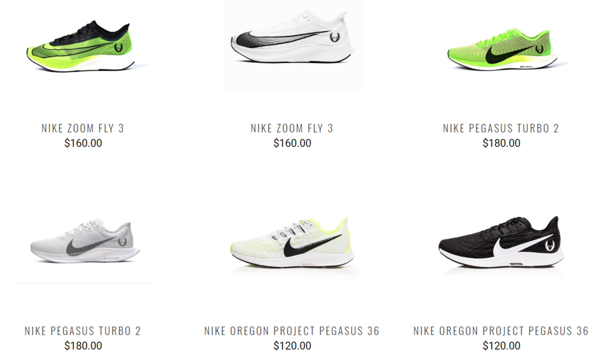The width and height of the screenshot is (603, 364).
Task: Click top-row Nike Pegasus Turbo 2 title
Action: click(x=501, y=128)
